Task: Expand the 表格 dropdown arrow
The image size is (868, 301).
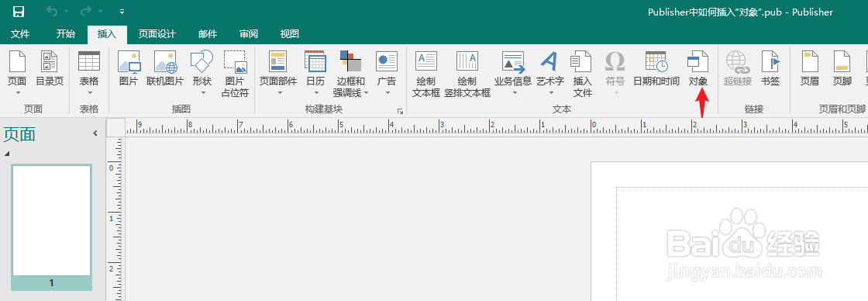Action: tap(89, 93)
